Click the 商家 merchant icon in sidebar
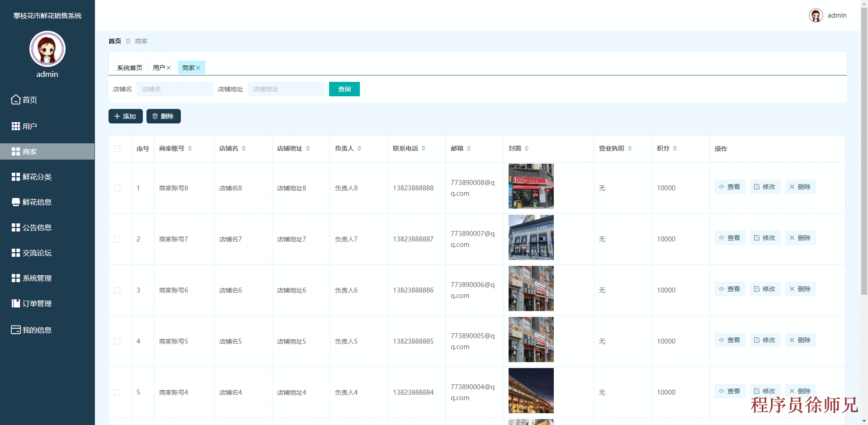Viewport: 868px width, 425px height. [x=15, y=151]
